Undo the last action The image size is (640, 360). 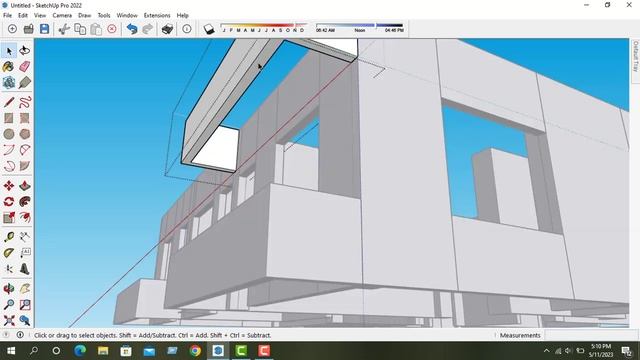tap(131, 29)
